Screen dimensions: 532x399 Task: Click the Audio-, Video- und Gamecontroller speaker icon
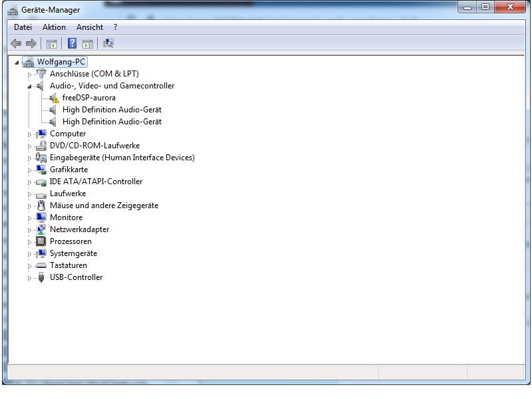click(x=41, y=86)
